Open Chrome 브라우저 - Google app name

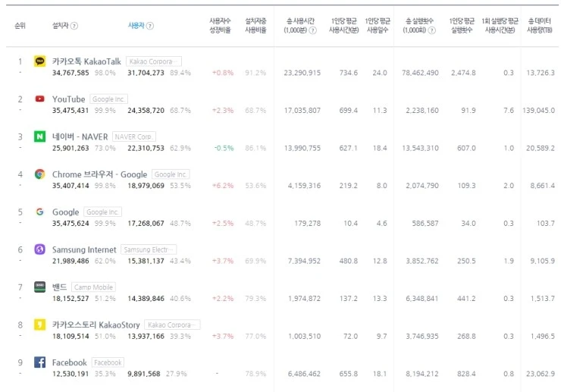99,174
